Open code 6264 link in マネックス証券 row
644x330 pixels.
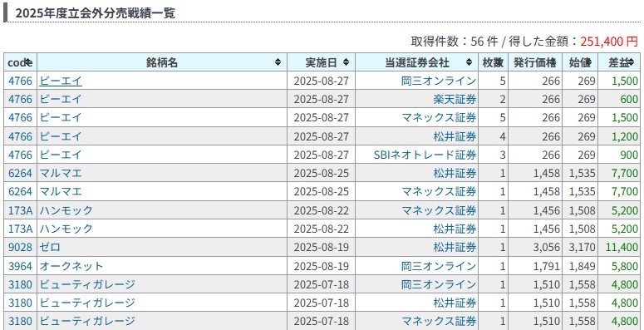click(x=20, y=192)
